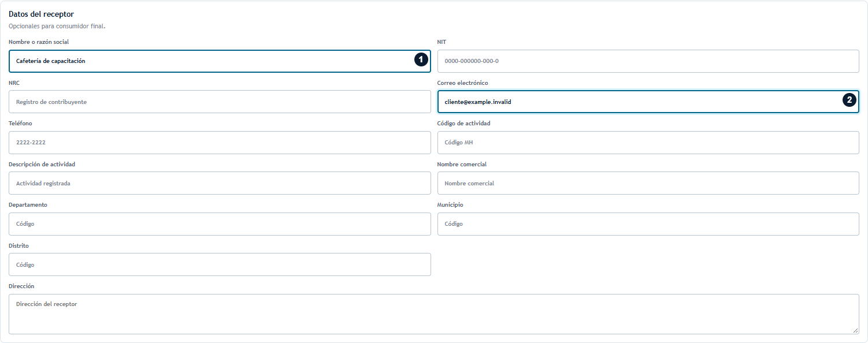
Task: Focus the Teléfono input field
Action: click(220, 143)
